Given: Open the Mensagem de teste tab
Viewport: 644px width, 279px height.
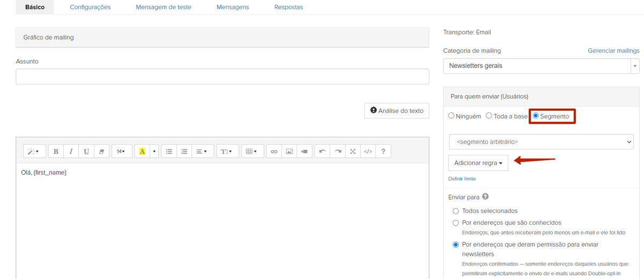Looking at the screenshot, I should click(x=164, y=8).
